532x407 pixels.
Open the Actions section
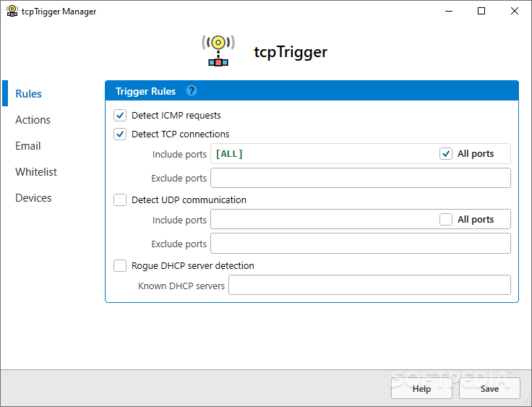33,120
